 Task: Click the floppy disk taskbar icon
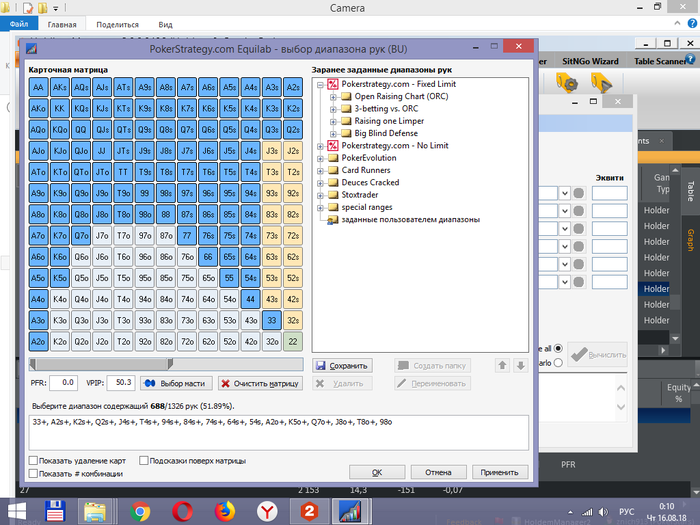click(x=55, y=512)
